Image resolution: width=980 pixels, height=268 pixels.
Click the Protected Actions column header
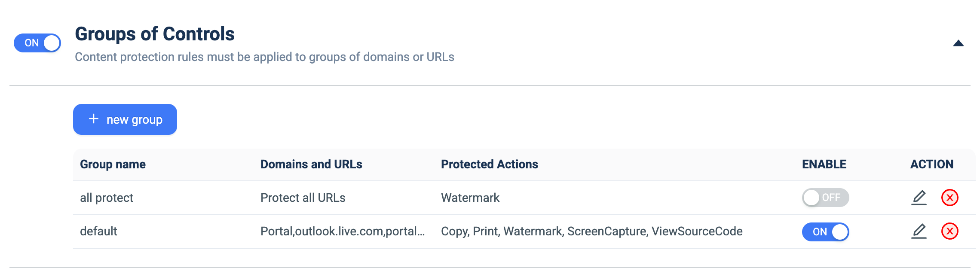[489, 164]
